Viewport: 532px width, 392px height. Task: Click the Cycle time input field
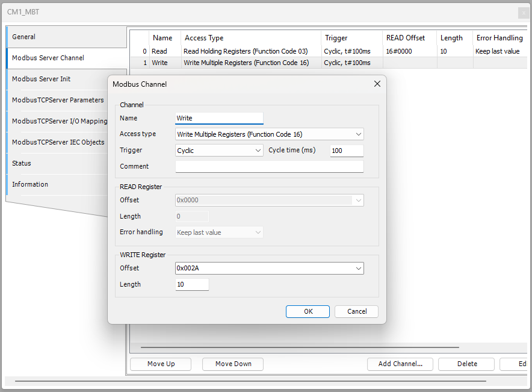347,151
